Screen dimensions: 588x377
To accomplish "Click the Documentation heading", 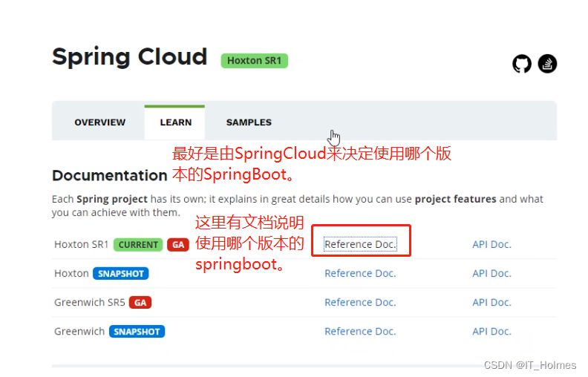I will point(109,175).
